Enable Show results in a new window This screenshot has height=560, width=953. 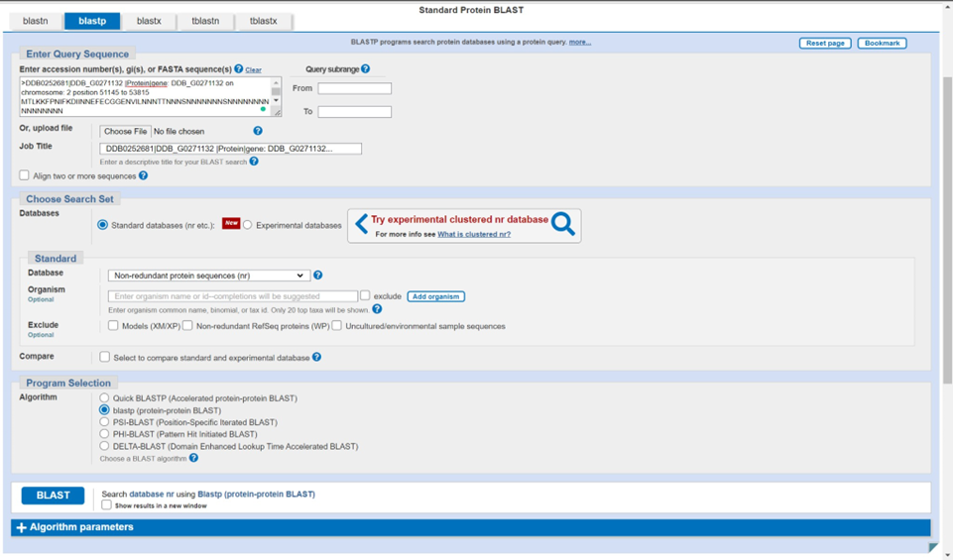pyautogui.click(x=107, y=504)
